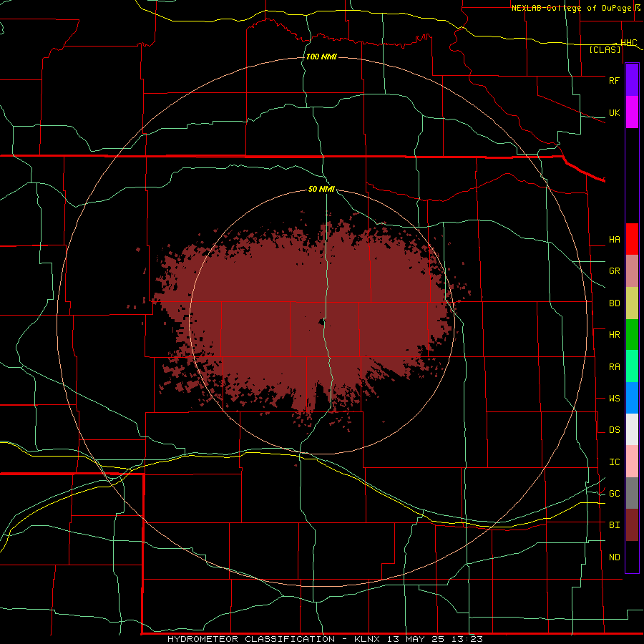
Task: Click the '50 NMI' range ring label
Action: [321, 189]
